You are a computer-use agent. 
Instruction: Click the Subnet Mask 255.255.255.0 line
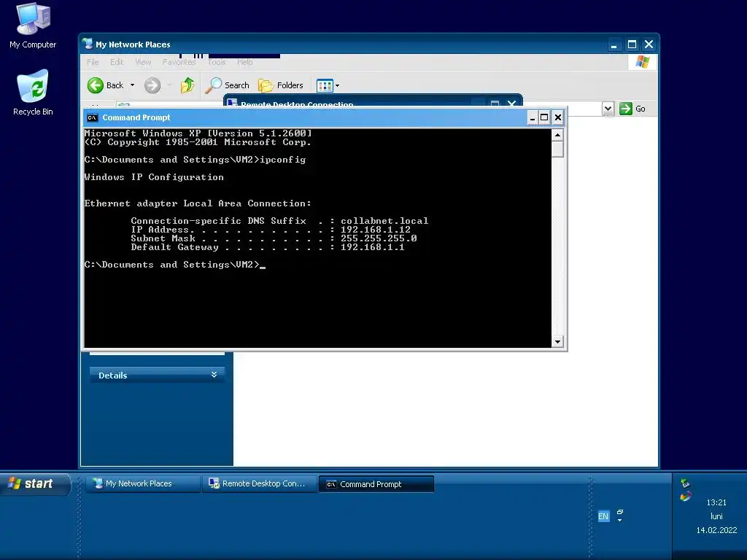(274, 238)
